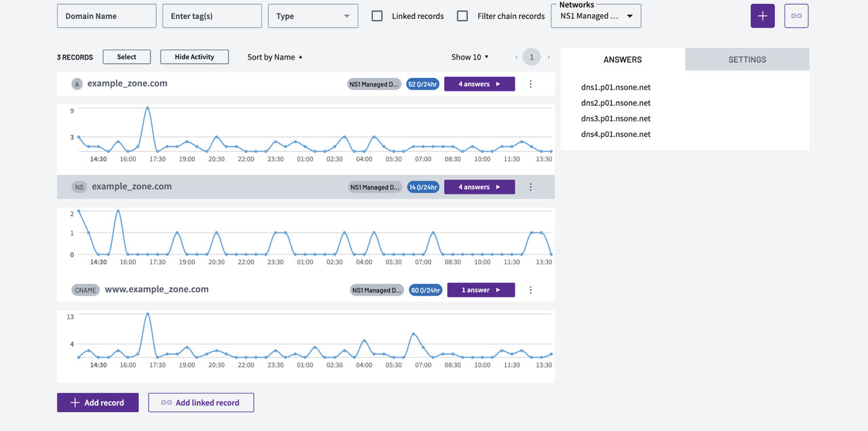Open kebab menu for CNAME record
Screen dimensions: 868x431
pos(530,290)
